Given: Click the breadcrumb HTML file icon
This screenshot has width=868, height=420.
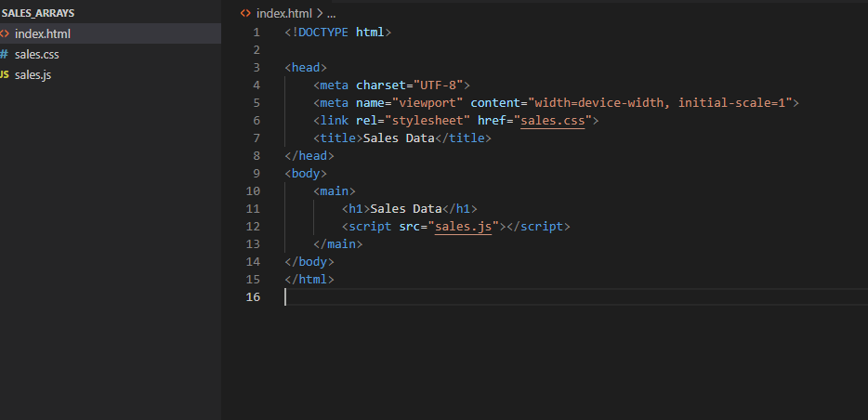Looking at the screenshot, I should (x=245, y=13).
